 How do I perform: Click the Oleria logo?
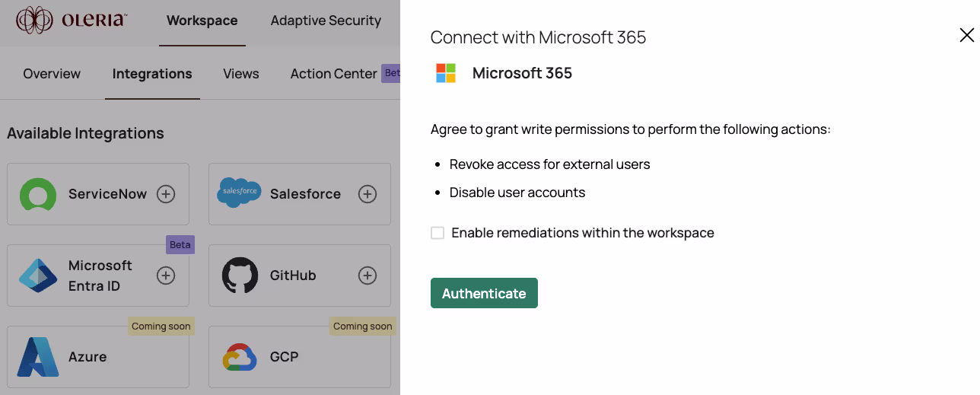coord(71,21)
